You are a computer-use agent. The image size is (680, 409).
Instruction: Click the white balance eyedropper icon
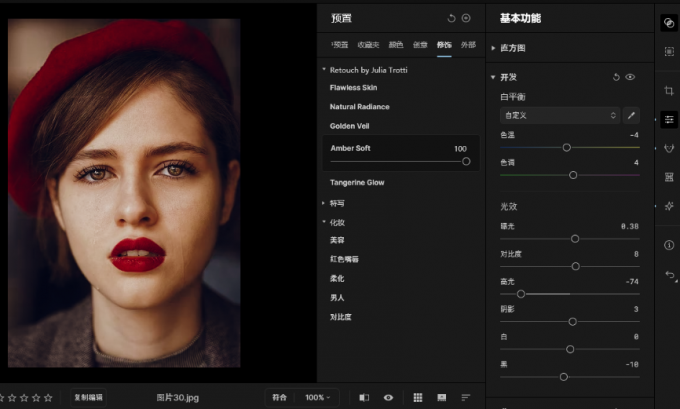click(631, 116)
